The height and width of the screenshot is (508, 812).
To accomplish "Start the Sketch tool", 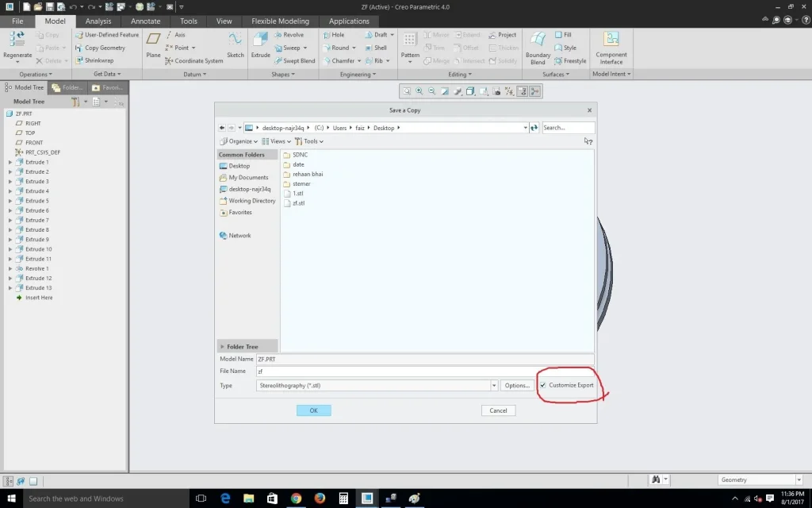I will pos(235,44).
